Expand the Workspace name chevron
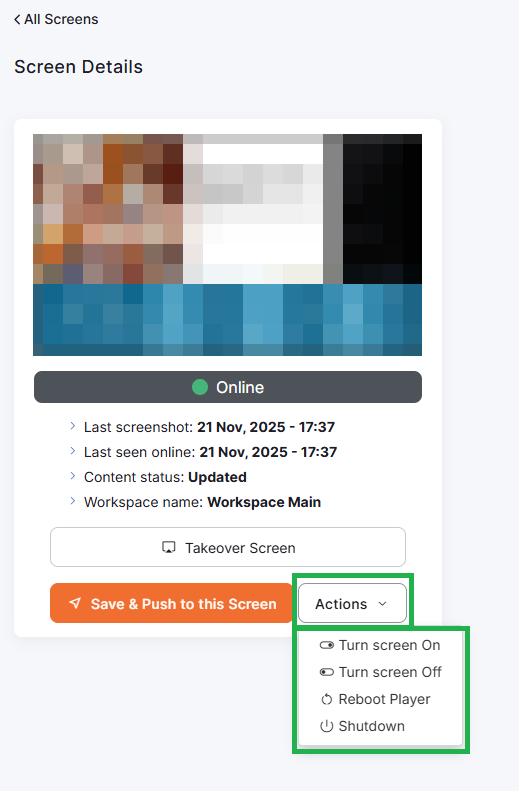This screenshot has height=791, width=519. coord(73,501)
